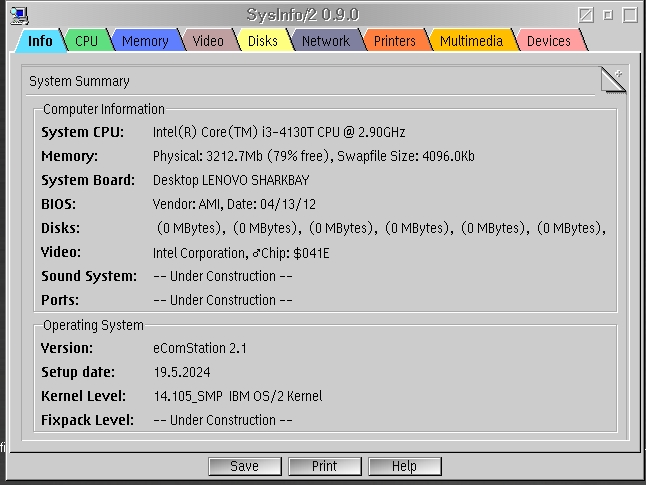
Task: Click the Print button
Action: [325, 466]
